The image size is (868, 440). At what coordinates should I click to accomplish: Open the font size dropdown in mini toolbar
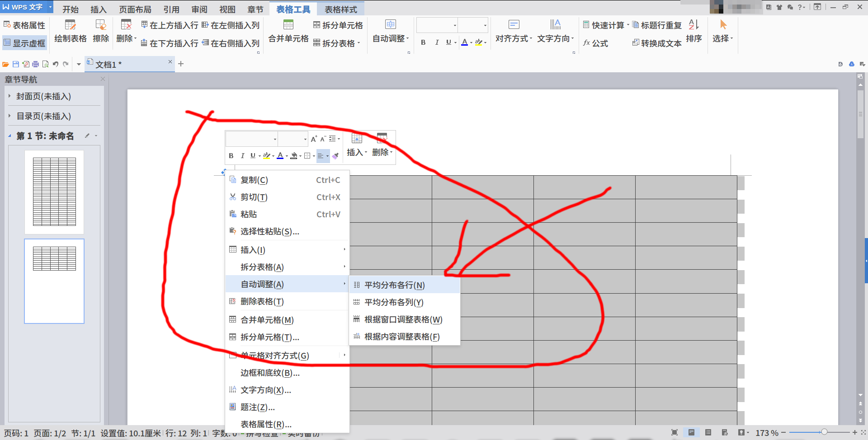292,139
